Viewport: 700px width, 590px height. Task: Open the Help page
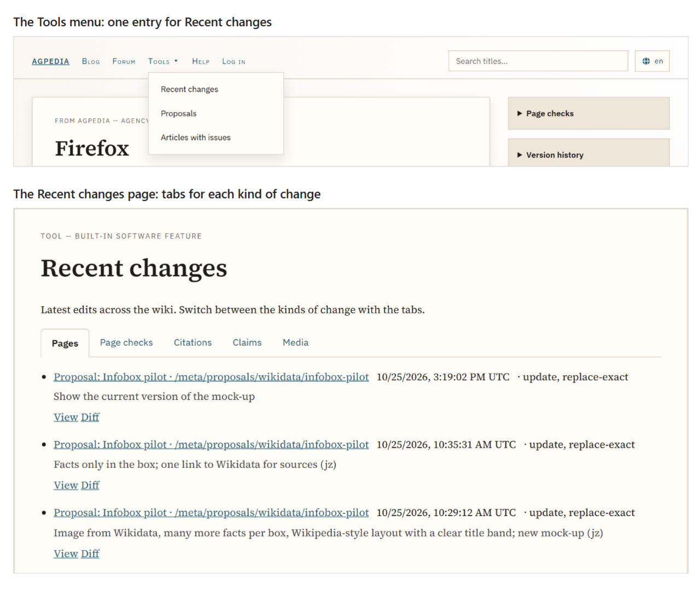(x=201, y=61)
